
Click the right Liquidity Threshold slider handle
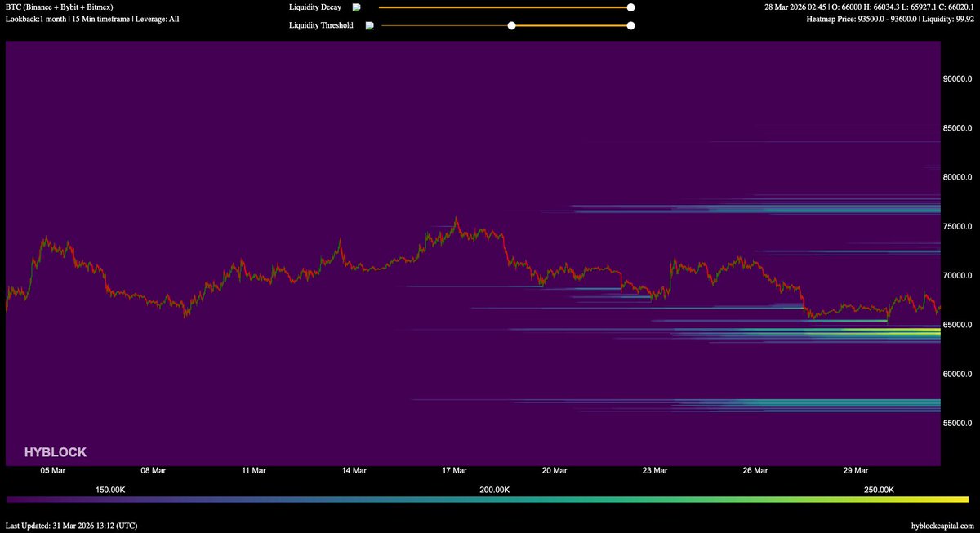630,25
